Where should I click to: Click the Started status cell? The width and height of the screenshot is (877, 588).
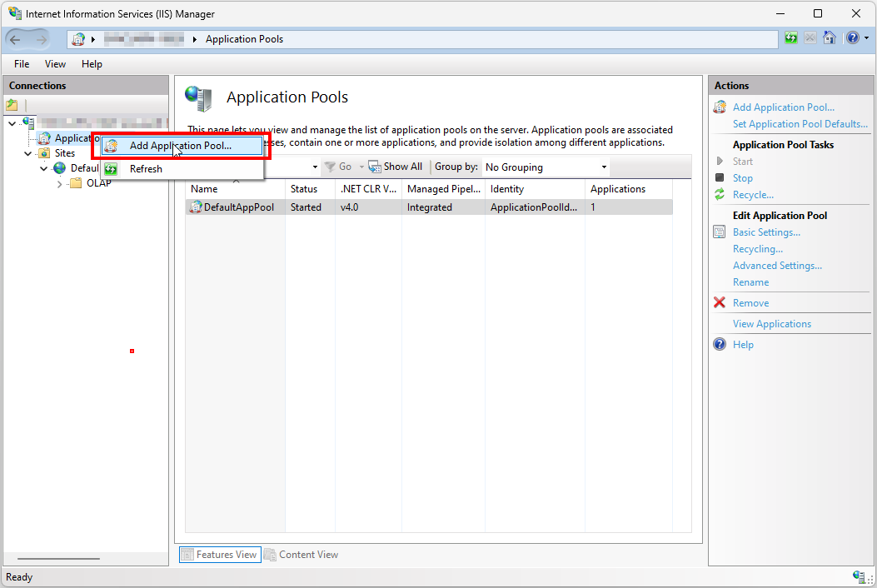[306, 207]
